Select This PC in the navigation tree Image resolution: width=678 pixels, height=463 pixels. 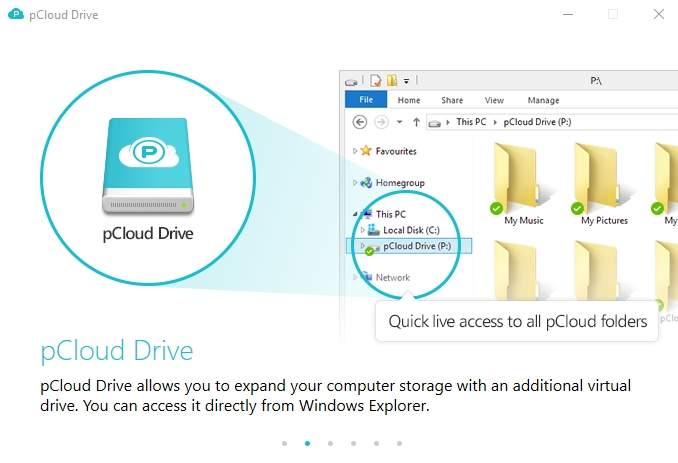(390, 214)
